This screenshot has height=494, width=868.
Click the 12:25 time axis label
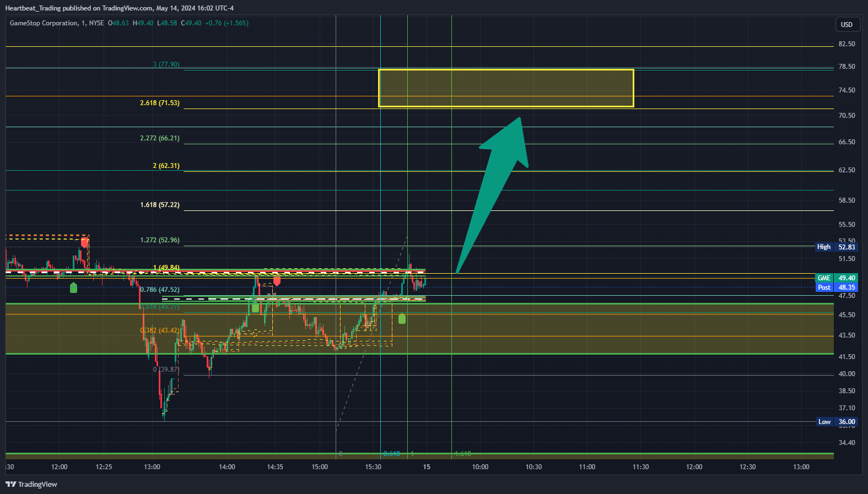[x=104, y=467]
